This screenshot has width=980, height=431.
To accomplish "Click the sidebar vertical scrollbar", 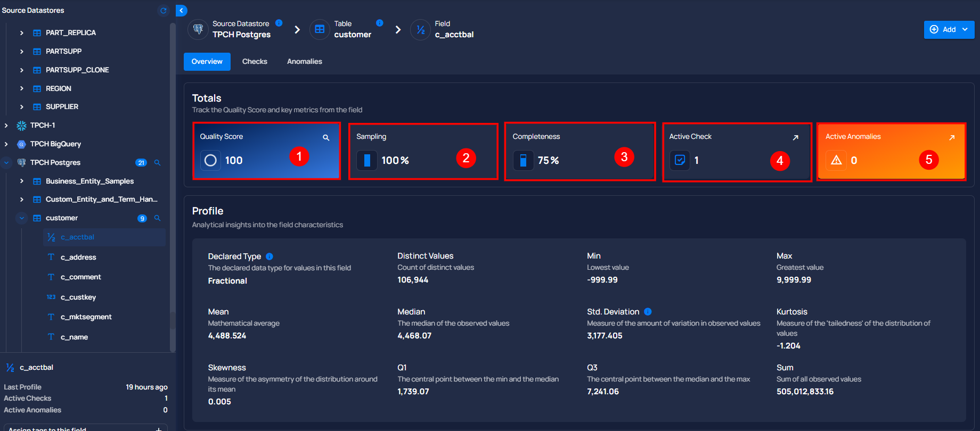I will (x=172, y=186).
